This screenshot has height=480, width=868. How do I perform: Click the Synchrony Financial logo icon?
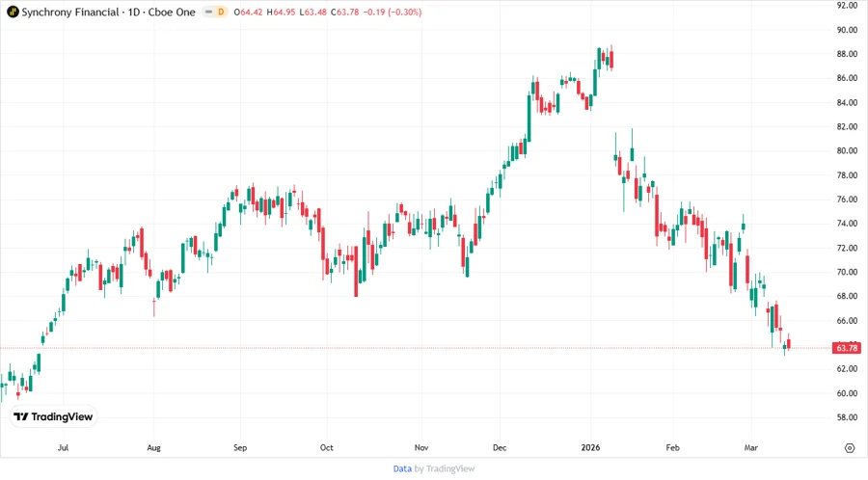pyautogui.click(x=13, y=12)
